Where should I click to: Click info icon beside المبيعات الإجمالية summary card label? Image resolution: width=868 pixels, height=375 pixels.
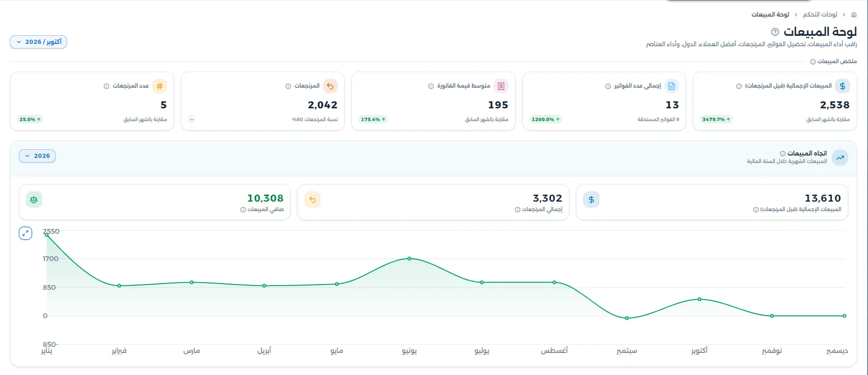(739, 86)
